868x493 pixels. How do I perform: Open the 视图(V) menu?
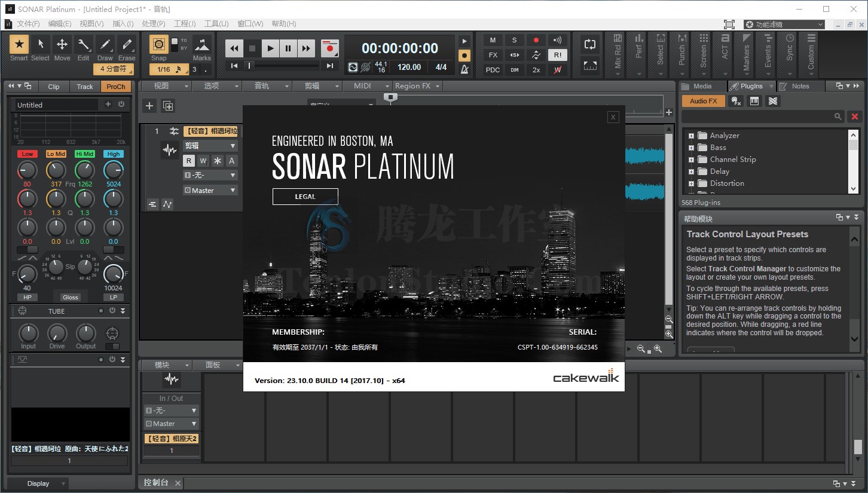coord(91,24)
